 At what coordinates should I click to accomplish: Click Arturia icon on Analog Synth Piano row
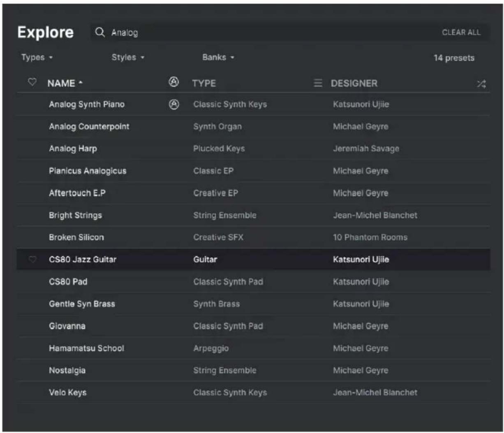tap(174, 104)
